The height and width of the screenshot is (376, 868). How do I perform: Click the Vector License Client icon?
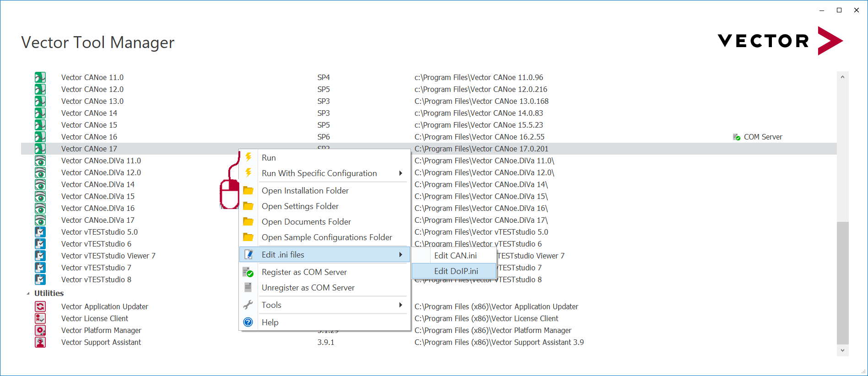40,318
